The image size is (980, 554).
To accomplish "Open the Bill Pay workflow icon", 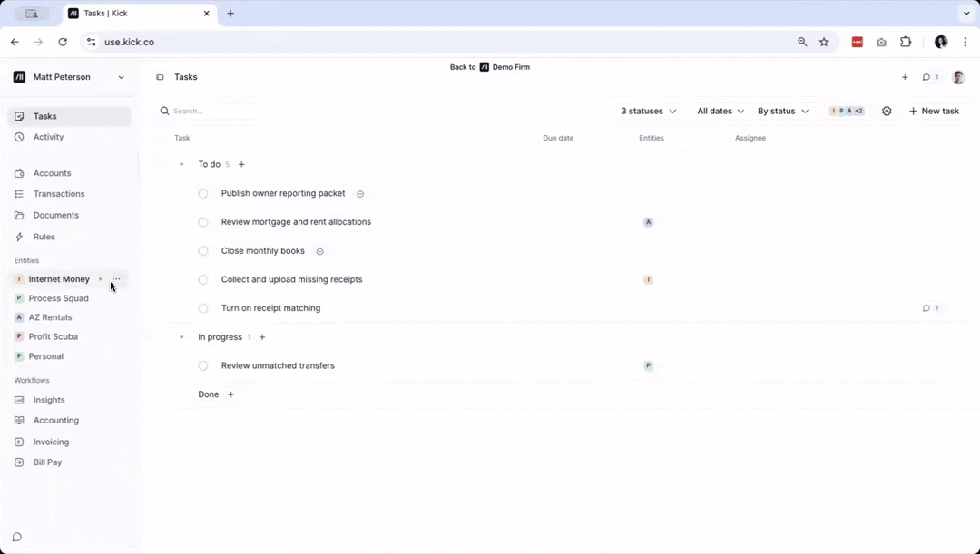I will pyautogui.click(x=20, y=462).
